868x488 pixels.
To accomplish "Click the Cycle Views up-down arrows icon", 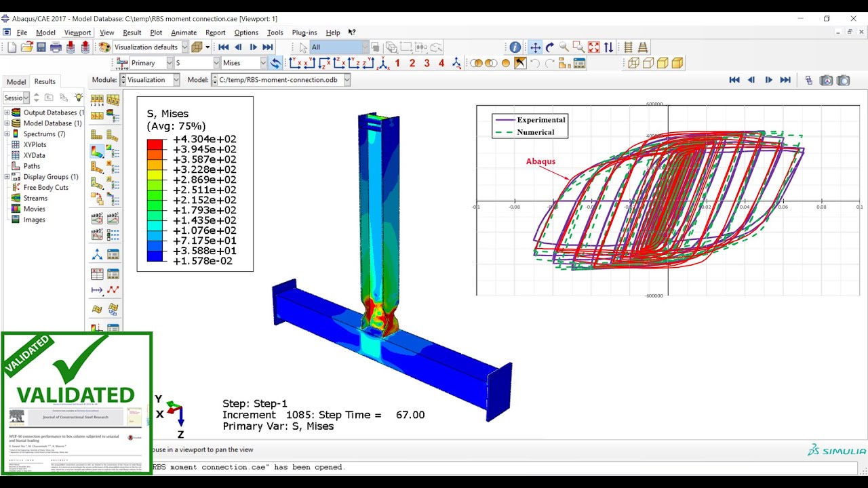I will click(x=608, y=47).
